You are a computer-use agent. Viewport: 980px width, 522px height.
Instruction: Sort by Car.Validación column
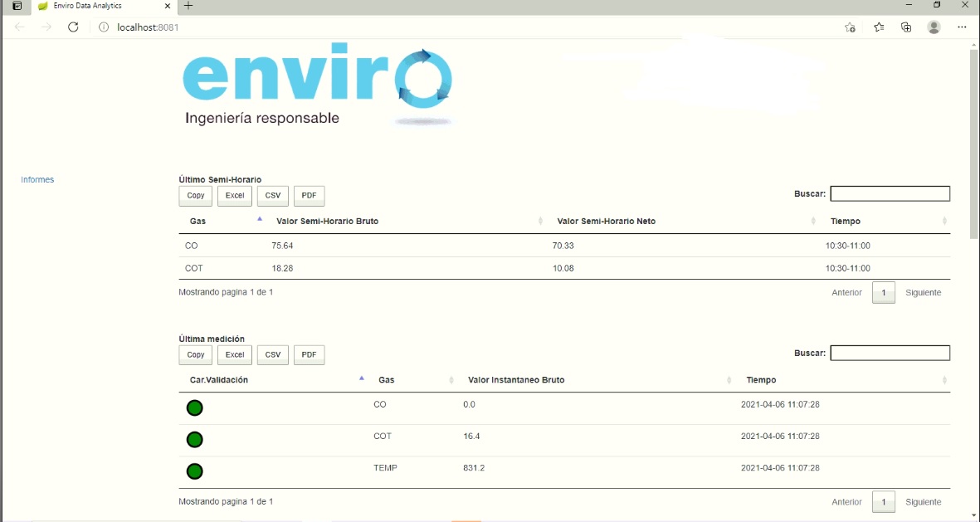(273, 380)
